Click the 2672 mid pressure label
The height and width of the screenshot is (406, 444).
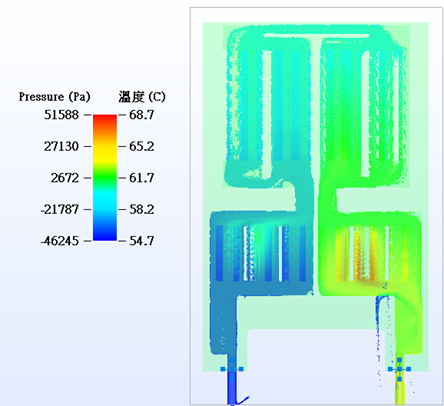(65, 178)
